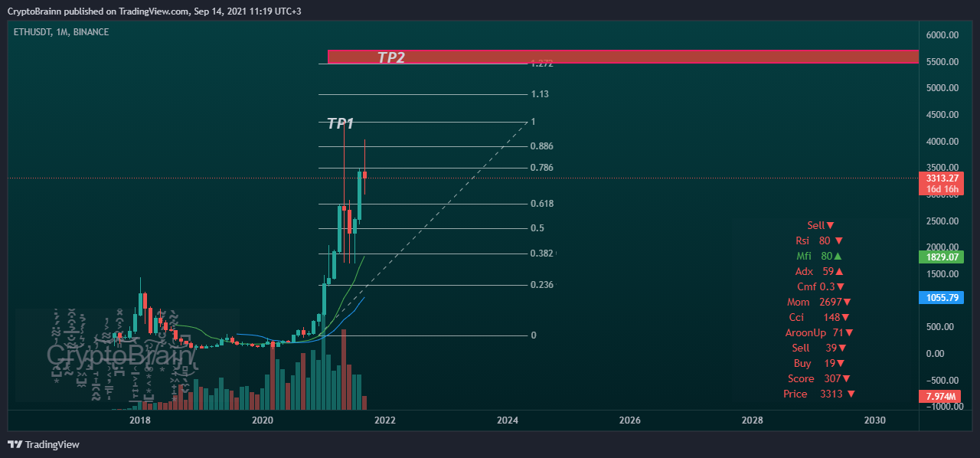Click the ETHUSDT, 1M, BINANCE symbol label
The image size is (980, 458).
(x=61, y=32)
